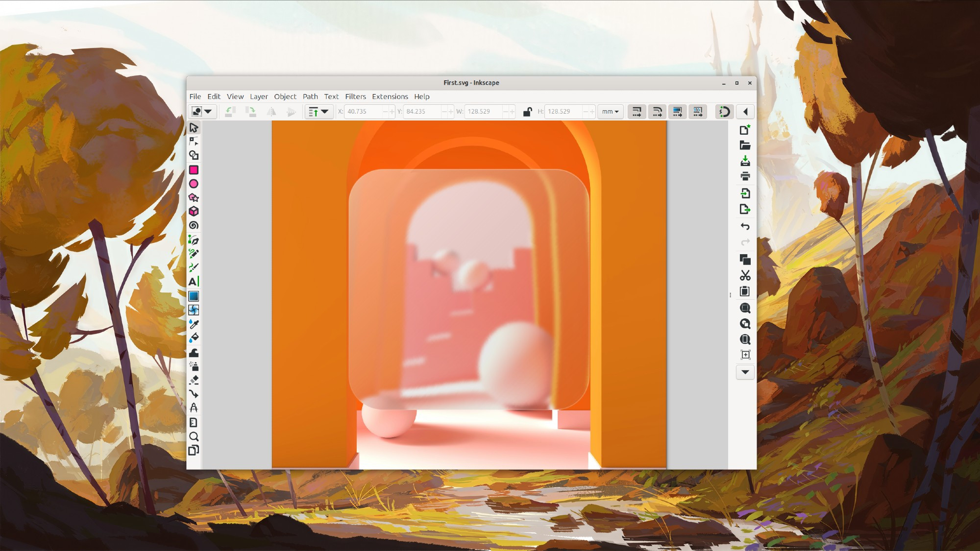The image size is (980, 551).
Task: Select the Spiral tool
Action: tap(194, 225)
